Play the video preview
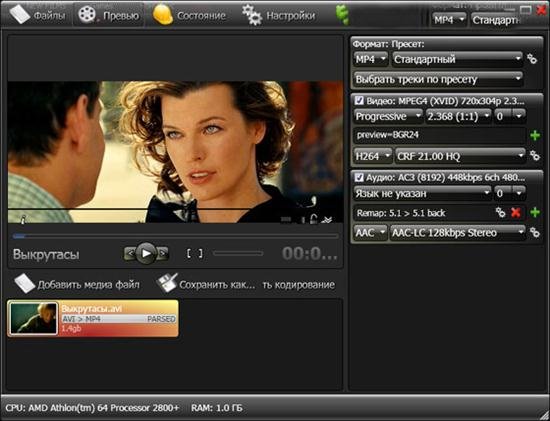 click(x=146, y=253)
